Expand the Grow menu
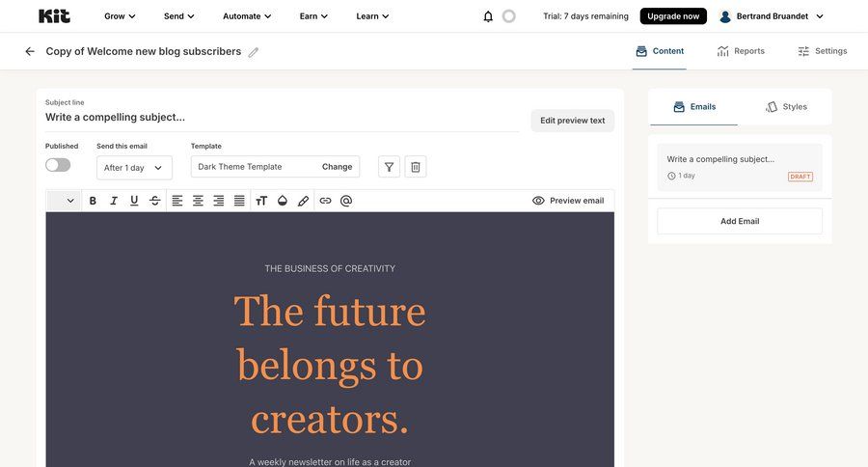The image size is (868, 467). pos(120,16)
